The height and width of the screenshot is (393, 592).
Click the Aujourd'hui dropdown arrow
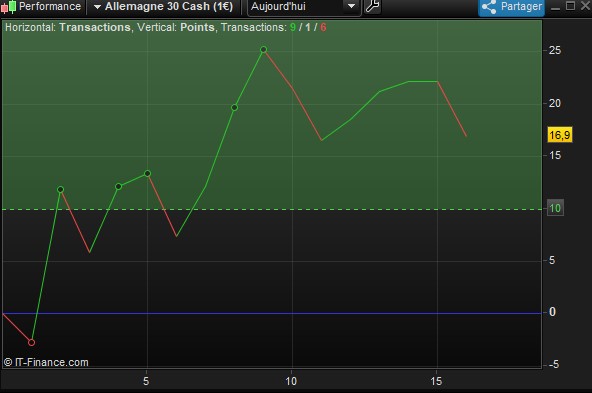click(351, 6)
